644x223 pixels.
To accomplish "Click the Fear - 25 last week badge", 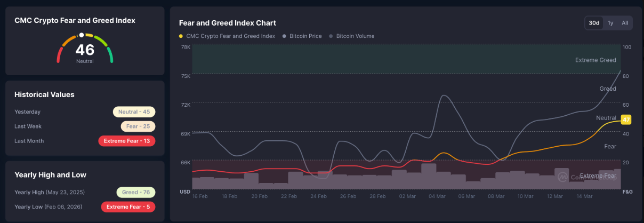I will [138, 126].
